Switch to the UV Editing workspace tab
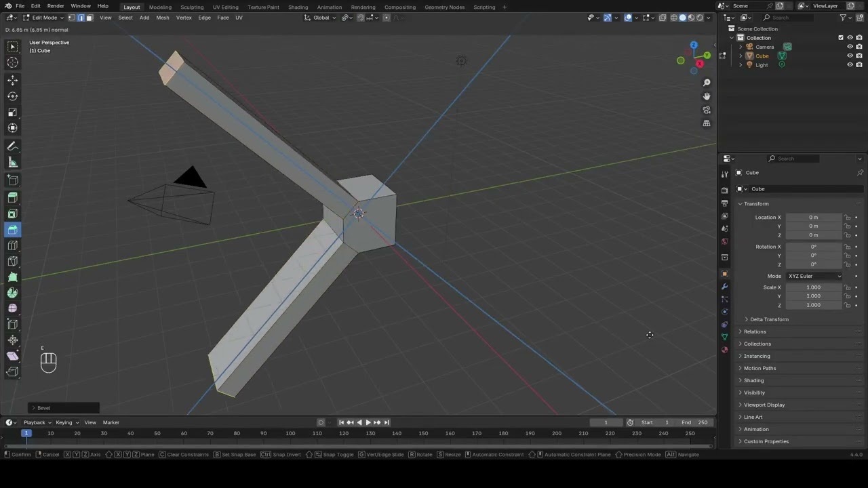 click(225, 7)
